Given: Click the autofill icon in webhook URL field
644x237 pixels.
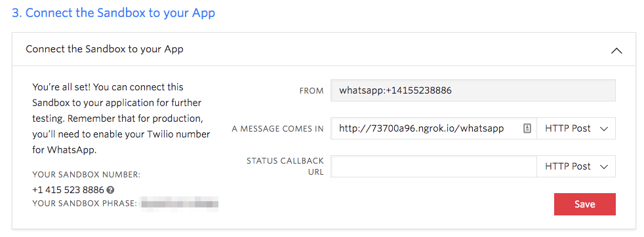Looking at the screenshot, I should (x=527, y=128).
